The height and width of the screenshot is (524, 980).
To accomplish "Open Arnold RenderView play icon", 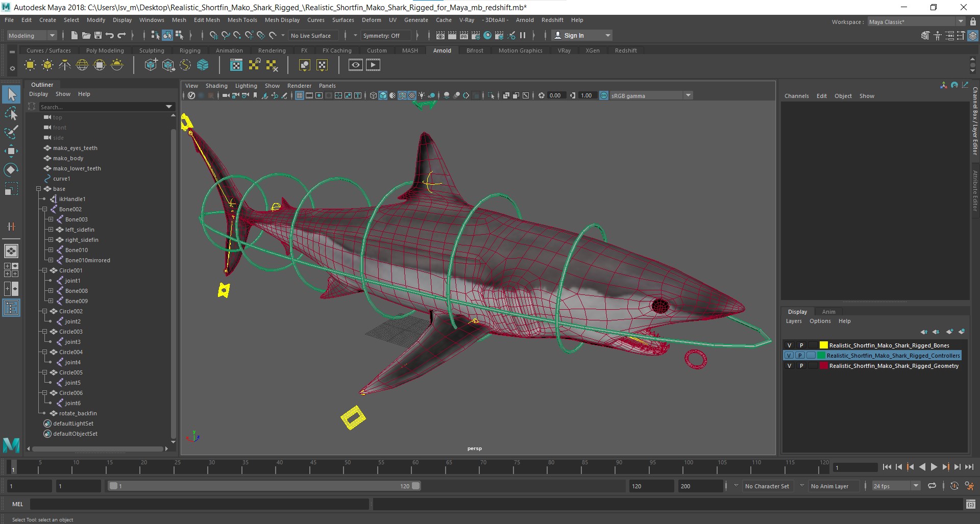I will coord(373,65).
